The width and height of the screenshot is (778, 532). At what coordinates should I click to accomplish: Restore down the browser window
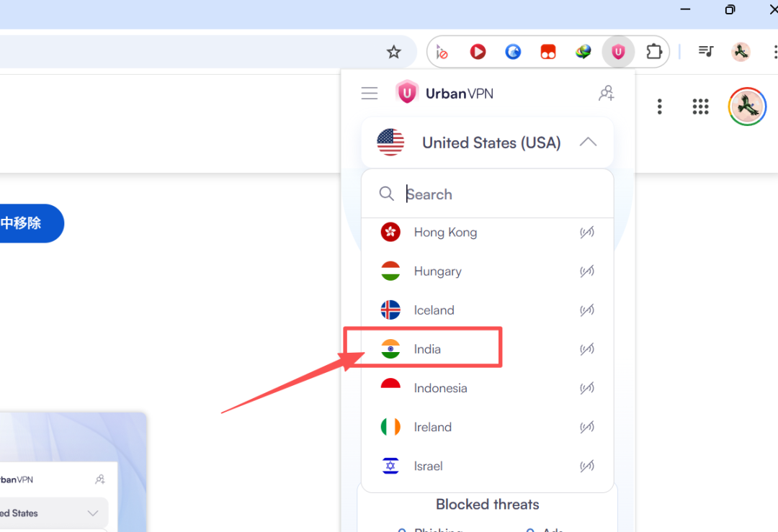(x=729, y=9)
